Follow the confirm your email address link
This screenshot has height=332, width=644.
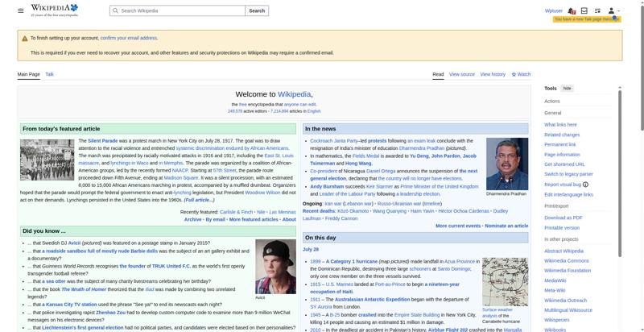click(129, 38)
